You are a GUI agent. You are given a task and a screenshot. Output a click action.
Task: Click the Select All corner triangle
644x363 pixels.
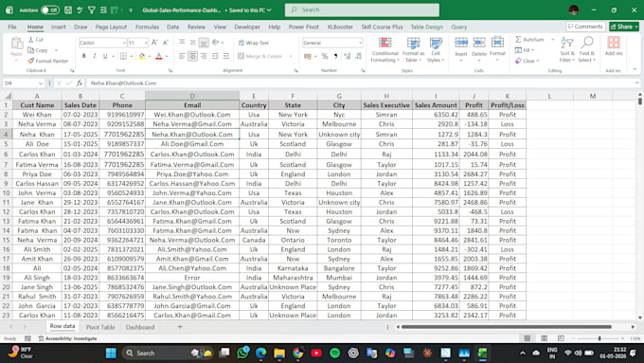(x=8, y=96)
